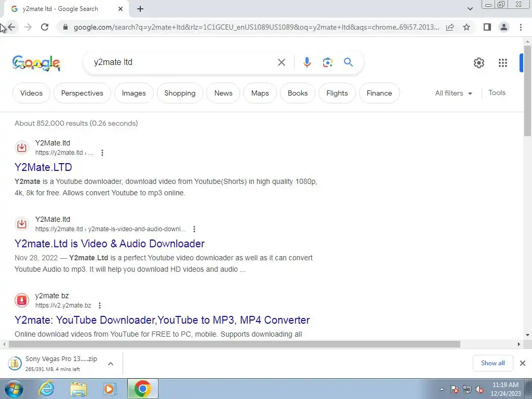Expand the Sony Vegas download options chevron
Viewport: 532px width, 399px height.
pos(111,364)
